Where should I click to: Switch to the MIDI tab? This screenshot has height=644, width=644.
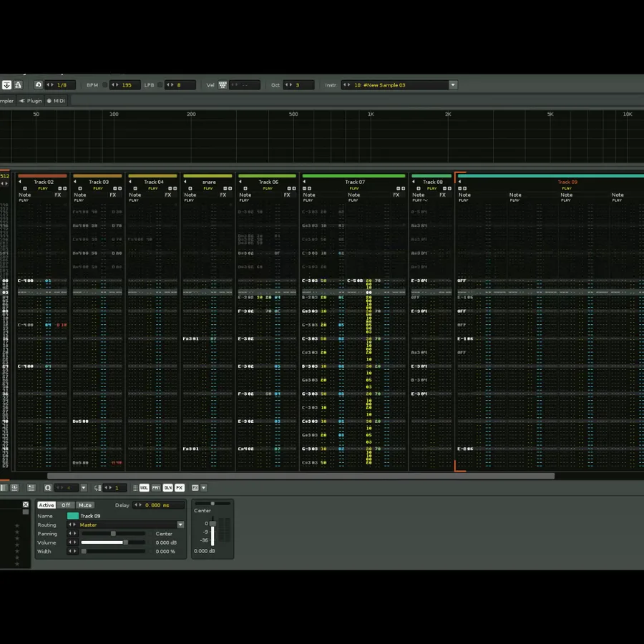click(57, 101)
